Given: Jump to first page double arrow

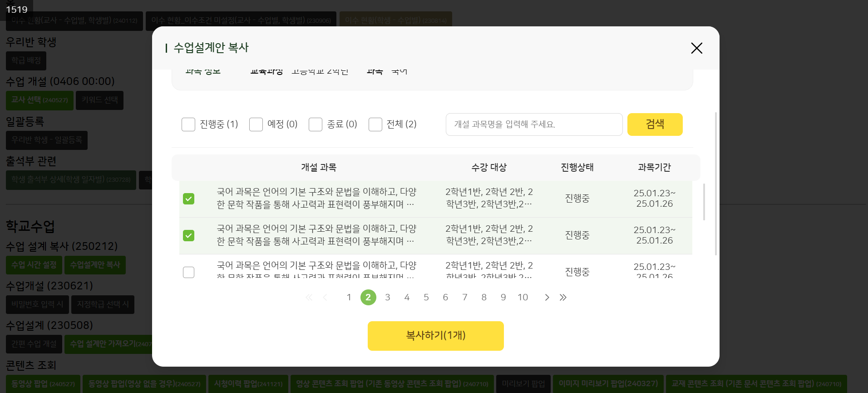Looking at the screenshot, I should (x=309, y=298).
